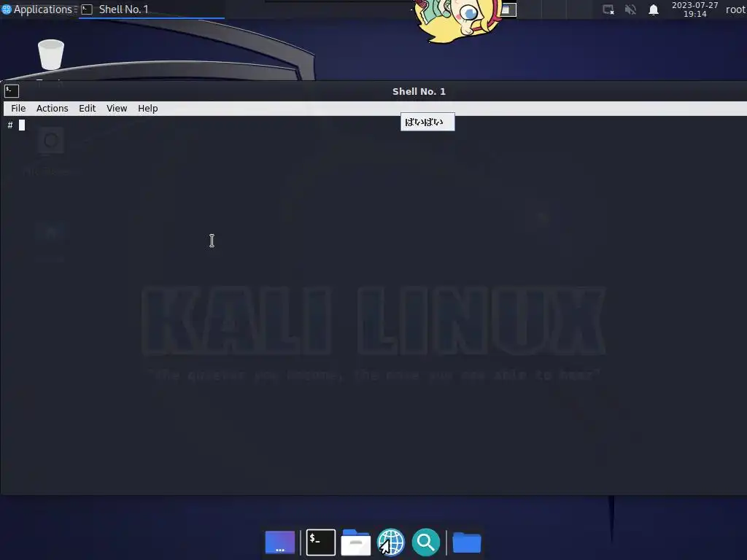Open the show desktop dock icon
Screen dimensions: 747x560
[x=280, y=542]
